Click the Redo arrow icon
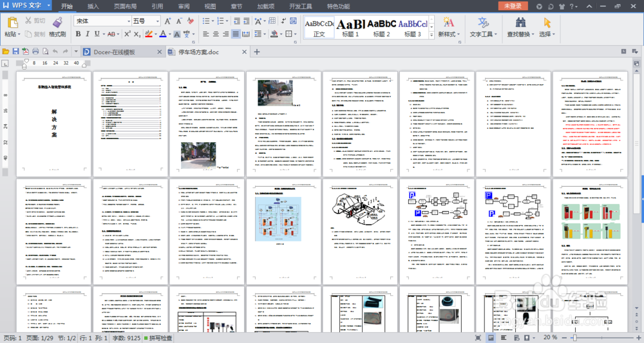Screen dimensions: 644x343 [x=65, y=51]
